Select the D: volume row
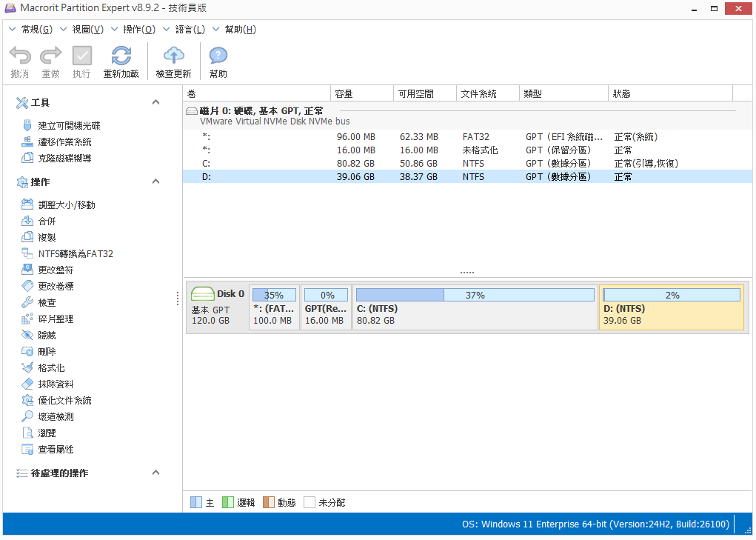756x540 pixels. pos(467,177)
